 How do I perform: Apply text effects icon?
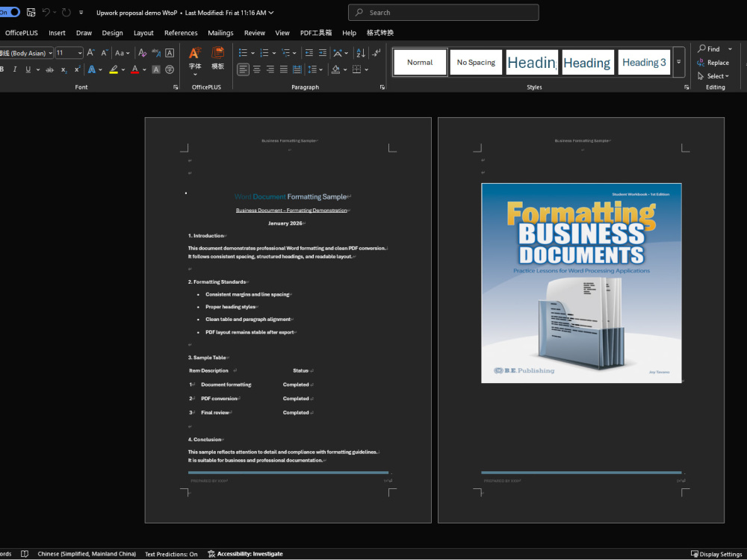point(92,69)
